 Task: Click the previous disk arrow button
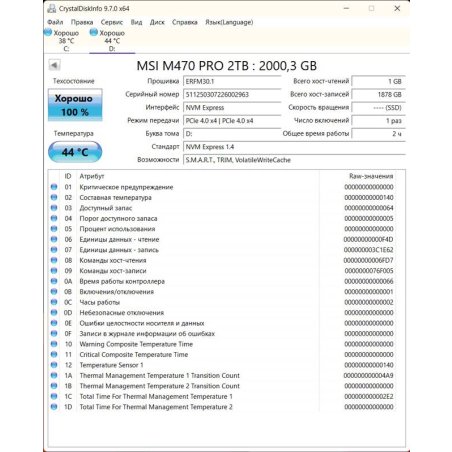coord(54,65)
